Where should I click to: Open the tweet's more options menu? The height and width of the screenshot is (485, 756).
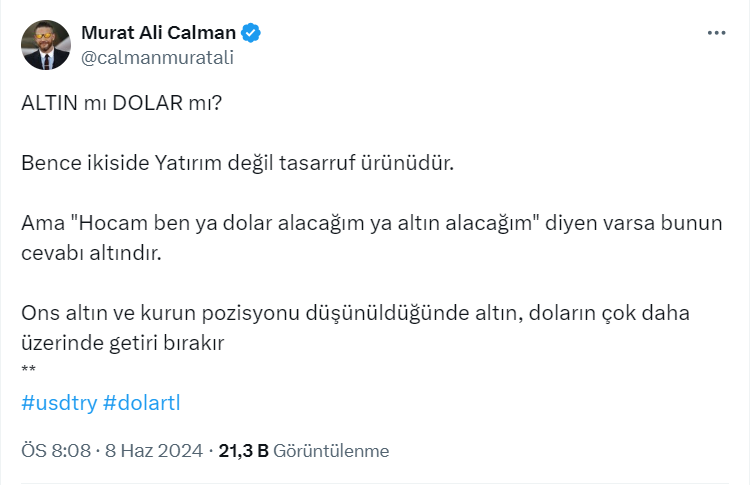click(x=716, y=33)
